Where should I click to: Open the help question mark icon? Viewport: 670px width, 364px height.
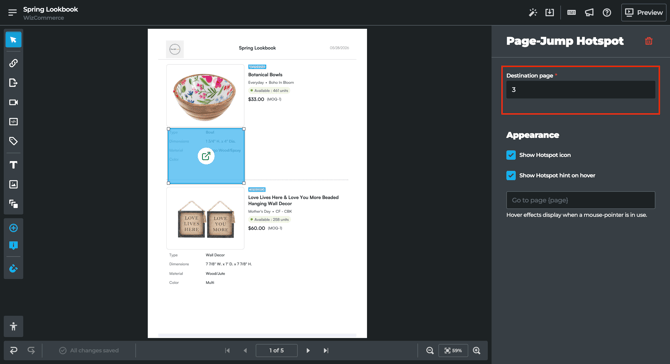607,13
